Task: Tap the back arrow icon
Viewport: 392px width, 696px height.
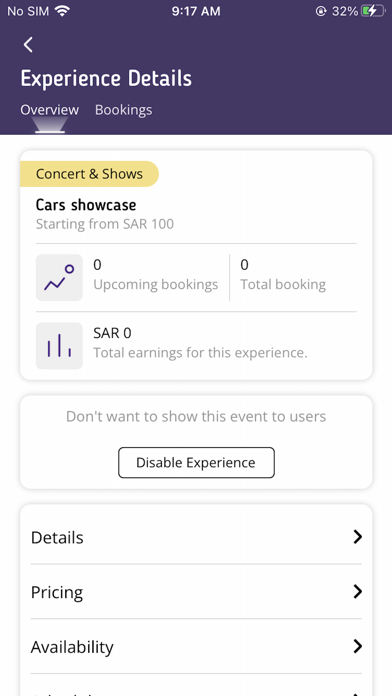Action: coord(28,44)
